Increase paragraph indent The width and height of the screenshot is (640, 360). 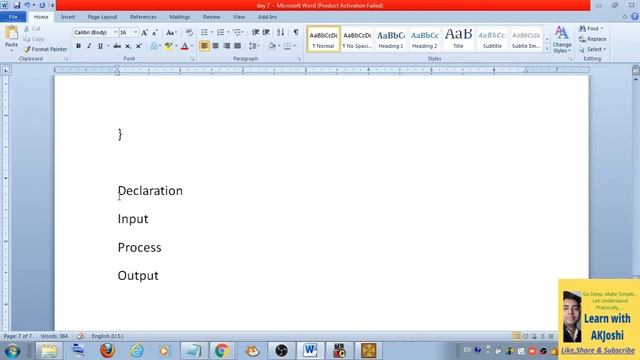(x=266, y=32)
